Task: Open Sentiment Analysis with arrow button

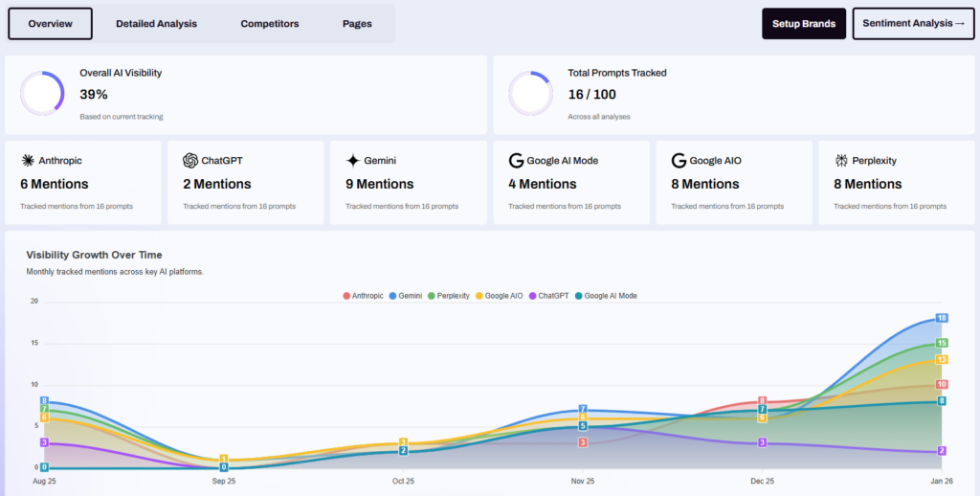Action: coord(912,24)
